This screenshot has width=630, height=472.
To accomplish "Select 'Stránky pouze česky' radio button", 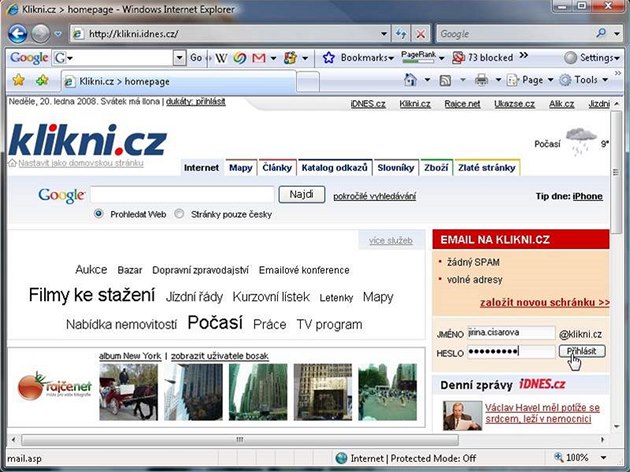I will tap(180, 214).
